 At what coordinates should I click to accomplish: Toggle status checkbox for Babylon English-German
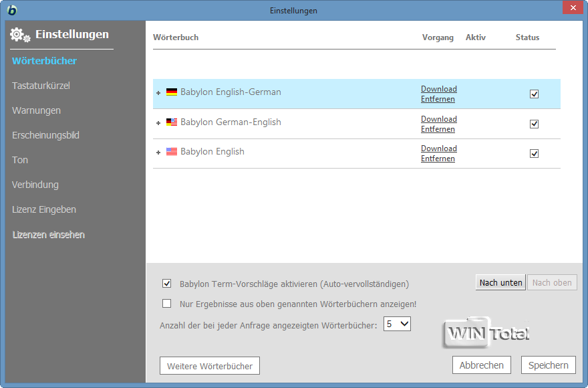534,94
